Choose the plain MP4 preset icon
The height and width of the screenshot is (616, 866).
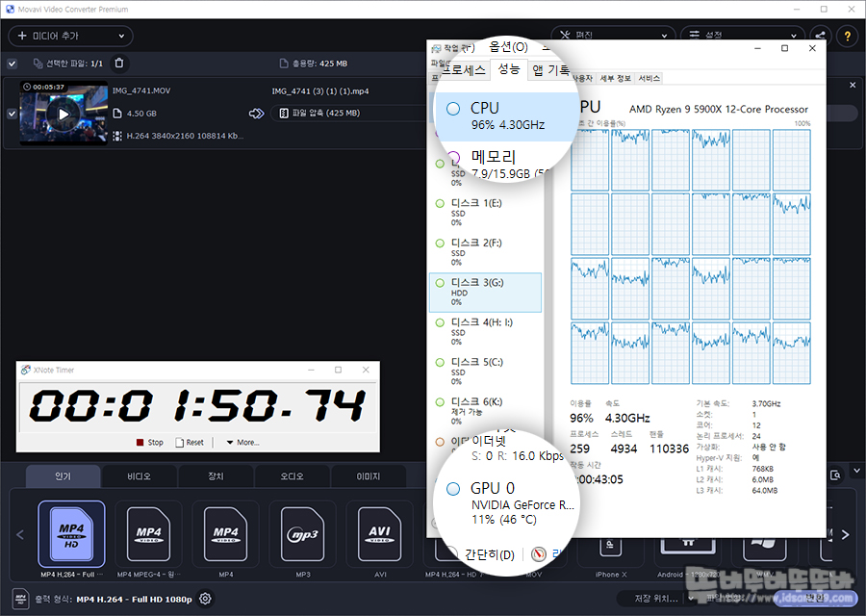(x=226, y=533)
